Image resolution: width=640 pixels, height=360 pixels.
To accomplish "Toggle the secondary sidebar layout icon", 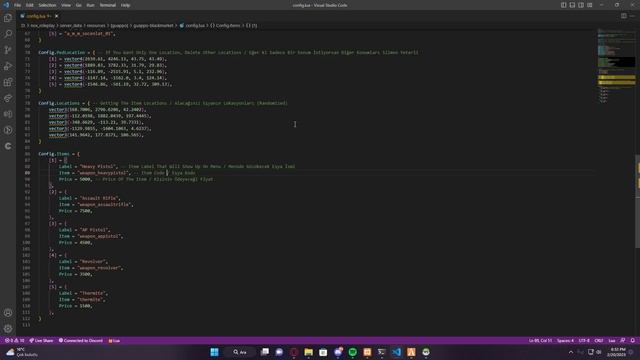I will [x=581, y=5].
